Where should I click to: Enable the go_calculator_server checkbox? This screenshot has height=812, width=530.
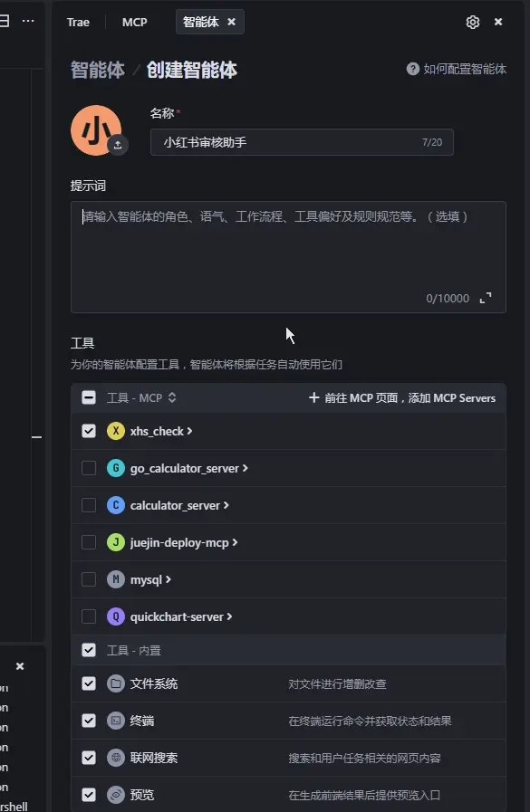[89, 468]
